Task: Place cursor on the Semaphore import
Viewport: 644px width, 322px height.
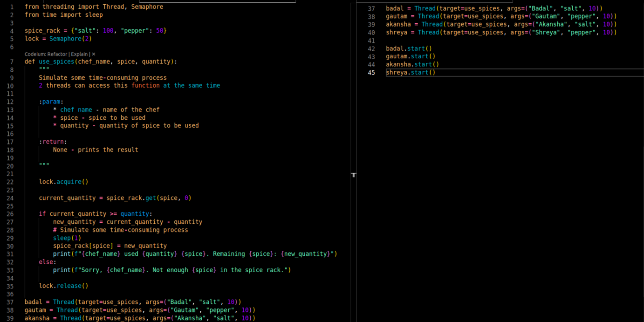Action: (147, 7)
